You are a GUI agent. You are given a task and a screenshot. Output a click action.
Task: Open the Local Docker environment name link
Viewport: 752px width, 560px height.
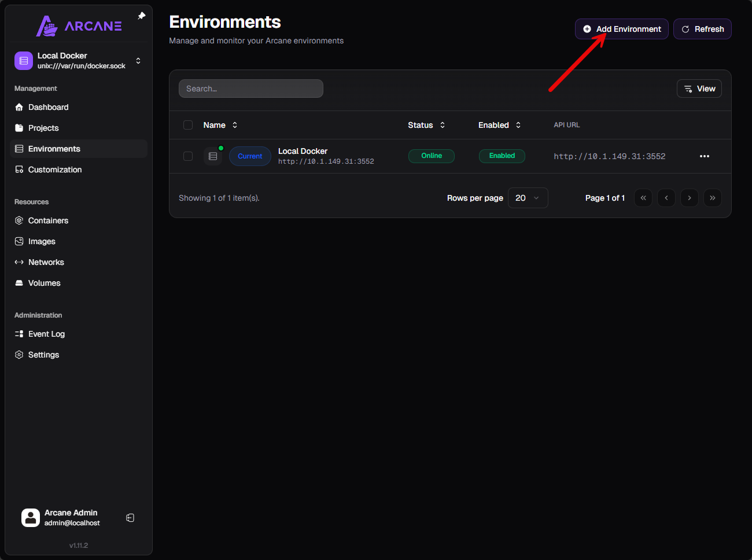(x=303, y=151)
